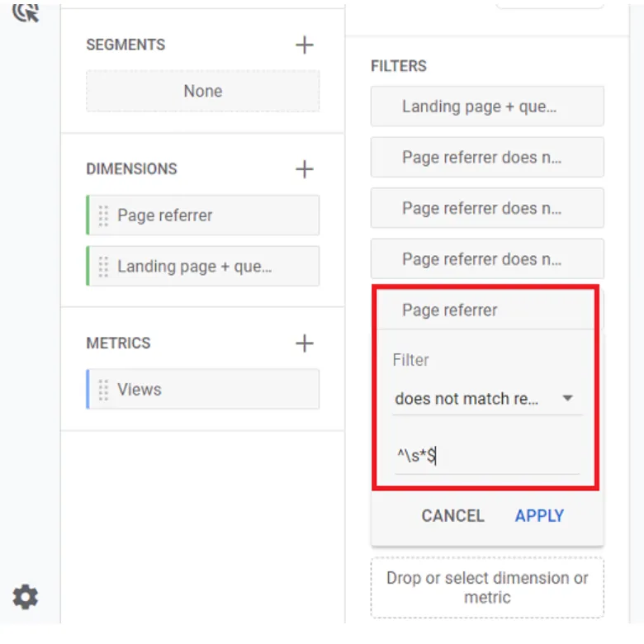Cancel the filter editing
Image resolution: width=644 pixels, height=644 pixels.
[452, 516]
